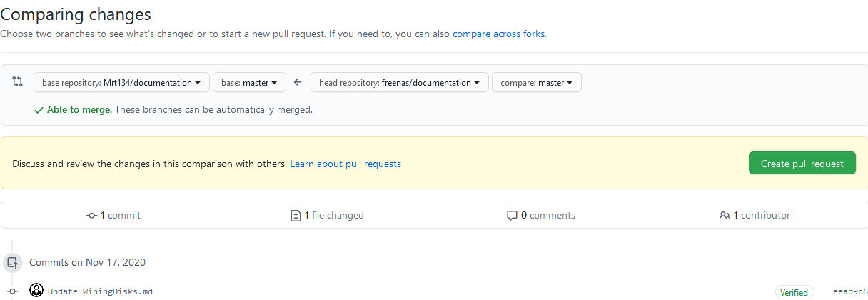
Task: Click the compare branches swap icon
Action: [18, 82]
